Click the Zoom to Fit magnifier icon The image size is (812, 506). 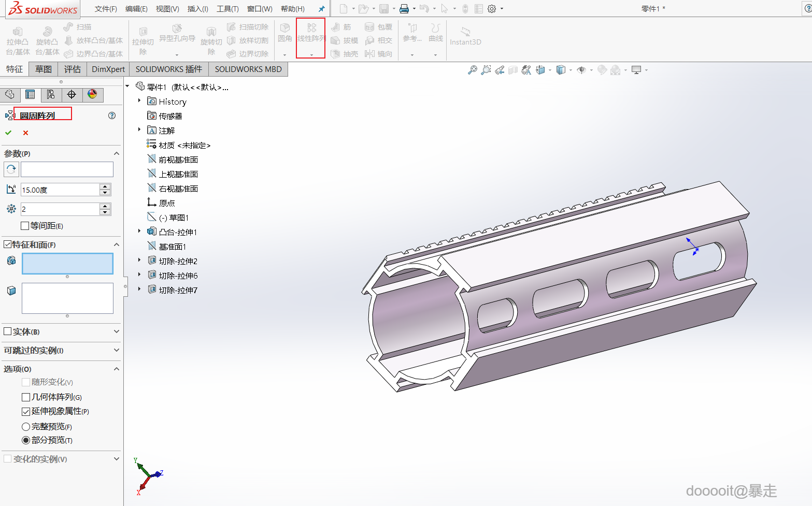point(472,70)
